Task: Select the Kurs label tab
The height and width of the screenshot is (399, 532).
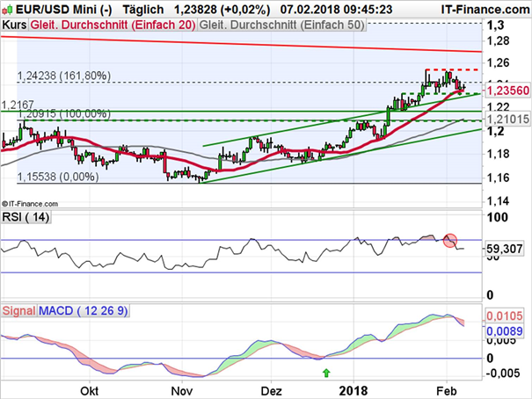Action: (15, 25)
